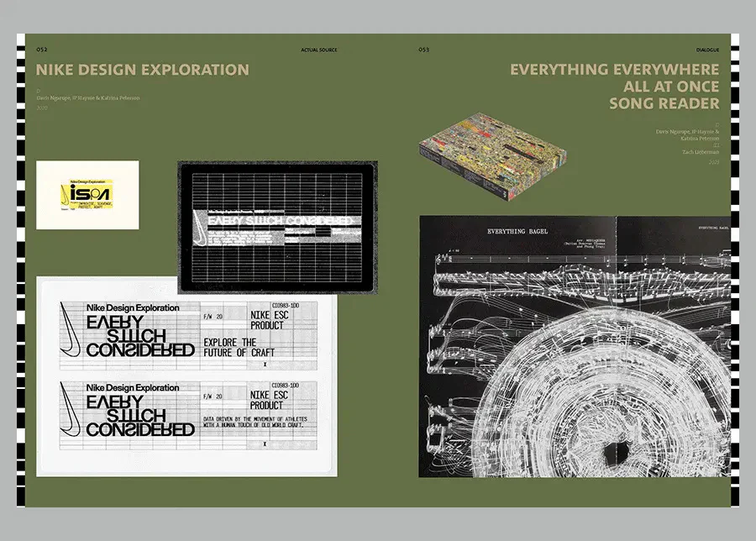This screenshot has height=541, width=756.
Task: Click the page number 053
Action: (x=424, y=50)
